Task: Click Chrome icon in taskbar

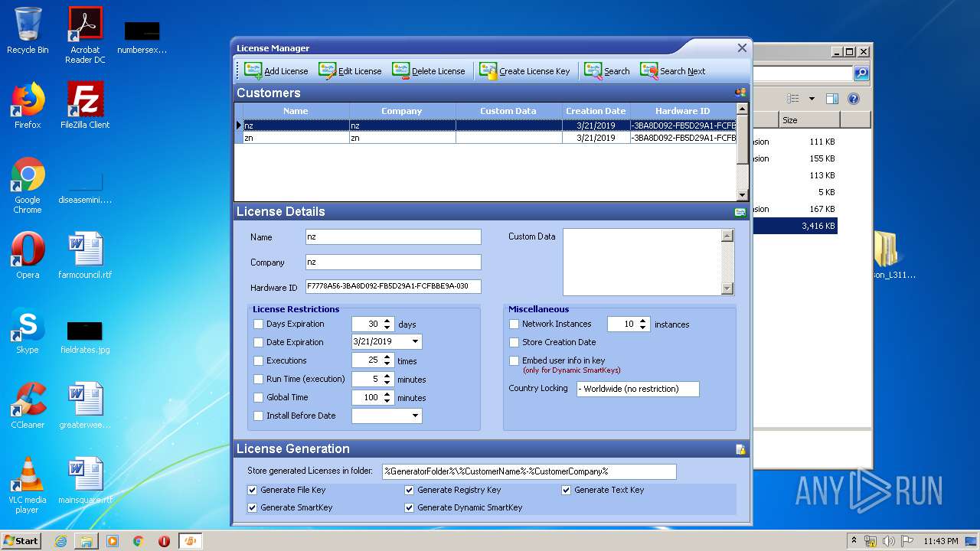Action: click(x=138, y=541)
